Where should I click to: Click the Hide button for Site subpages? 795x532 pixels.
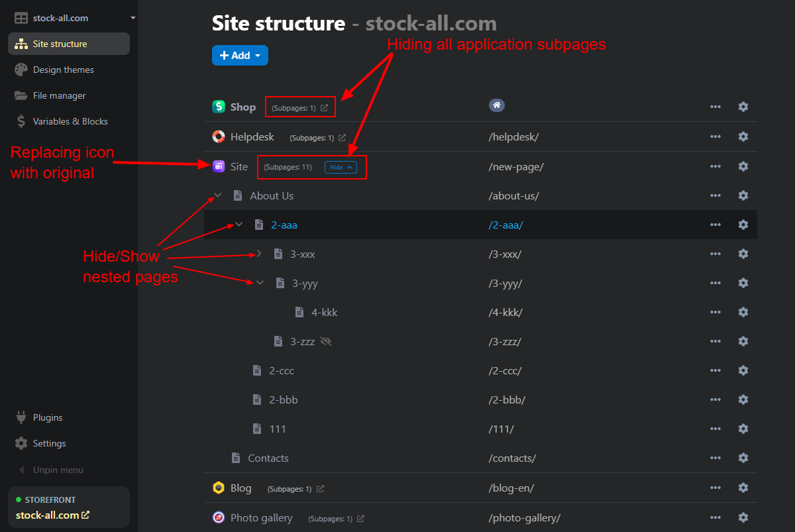click(x=340, y=167)
